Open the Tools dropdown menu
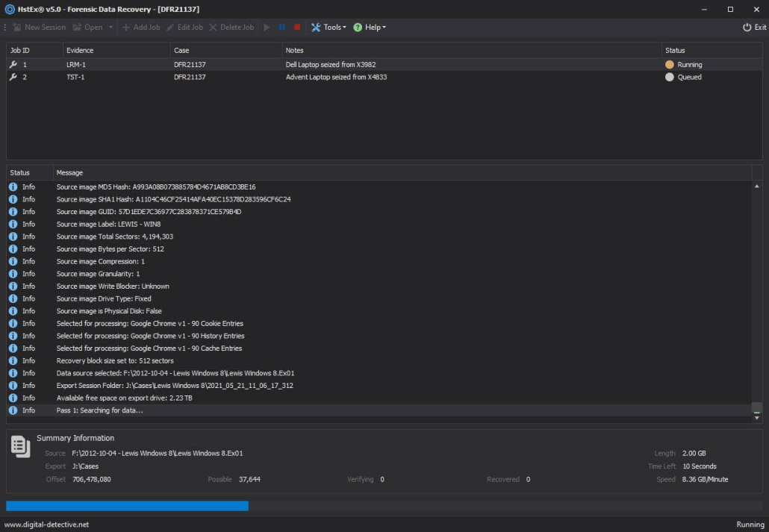This screenshot has width=769, height=532. point(329,28)
